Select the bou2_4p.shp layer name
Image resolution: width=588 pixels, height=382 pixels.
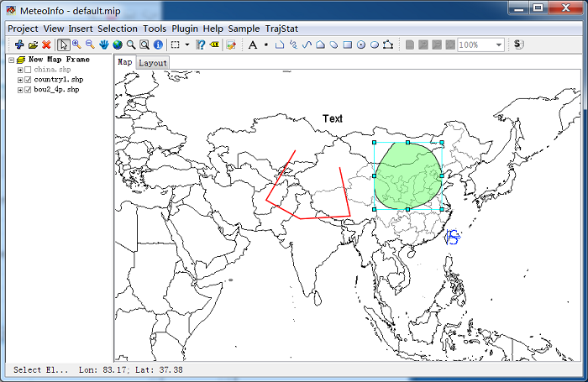tap(56, 90)
